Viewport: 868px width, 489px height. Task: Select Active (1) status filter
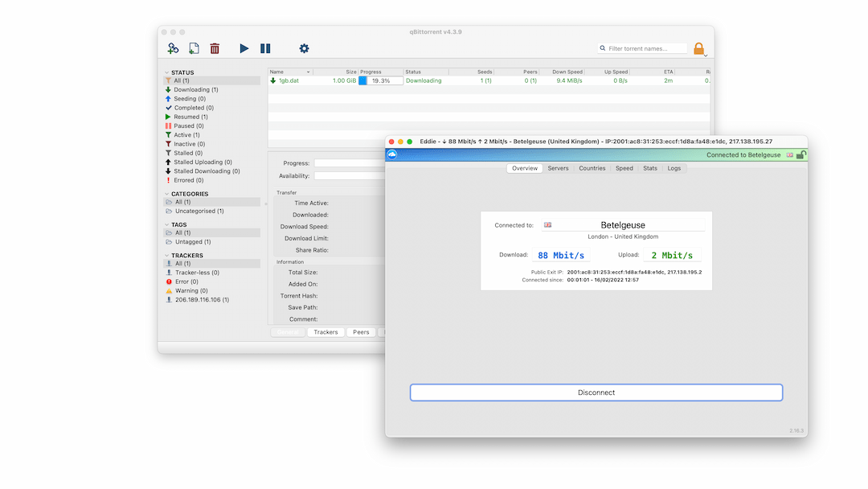tap(186, 135)
